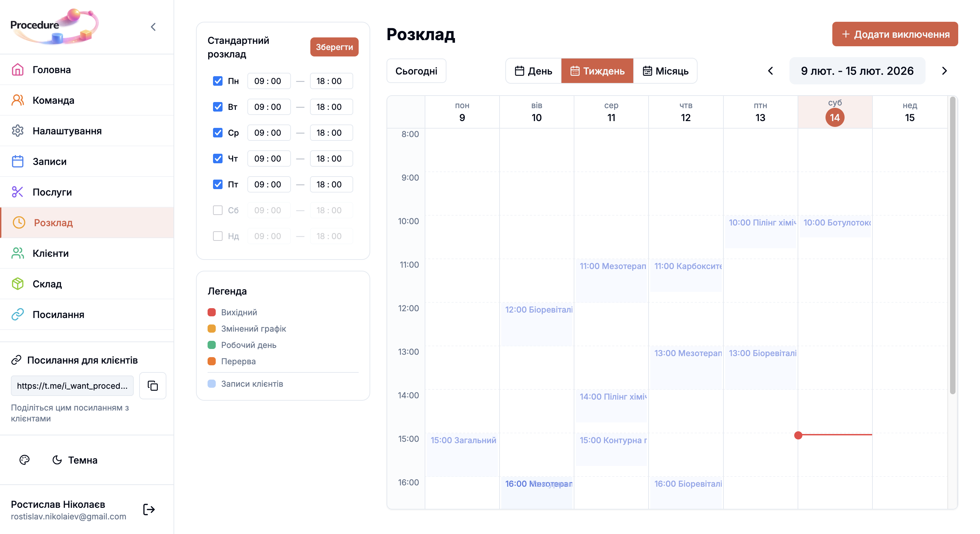Viewport: 980px width, 534px height.
Task: Click the chain Посилання icon in the sidebar
Action: (x=17, y=314)
